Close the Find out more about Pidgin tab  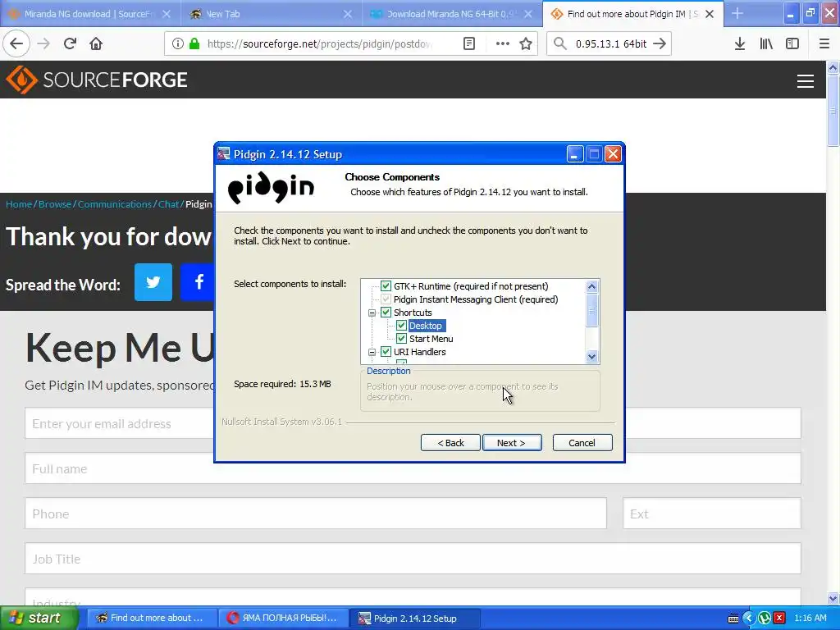pos(710,14)
